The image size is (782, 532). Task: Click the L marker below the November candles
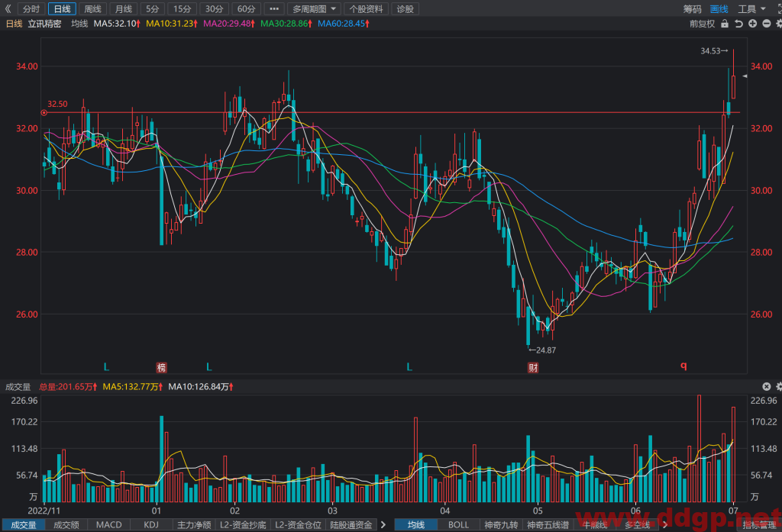[106, 367]
